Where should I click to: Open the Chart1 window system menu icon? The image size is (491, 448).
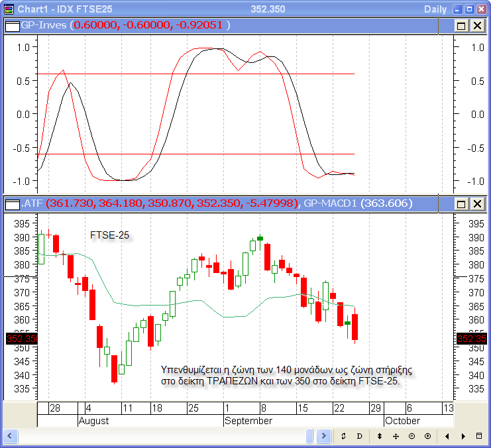pyautogui.click(x=8, y=9)
